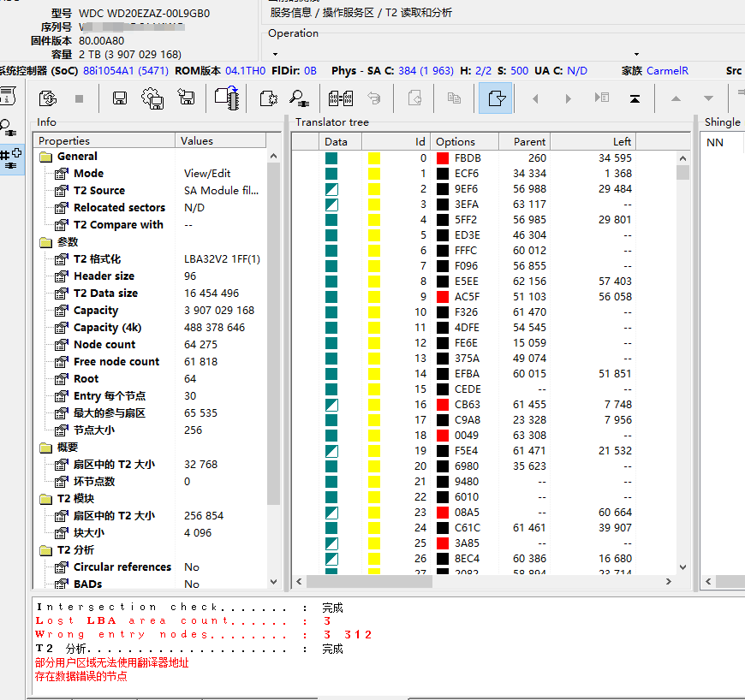Open the scroll info icon in left sidebar
Image resolution: width=745 pixels, height=700 pixels.
click(x=8, y=96)
